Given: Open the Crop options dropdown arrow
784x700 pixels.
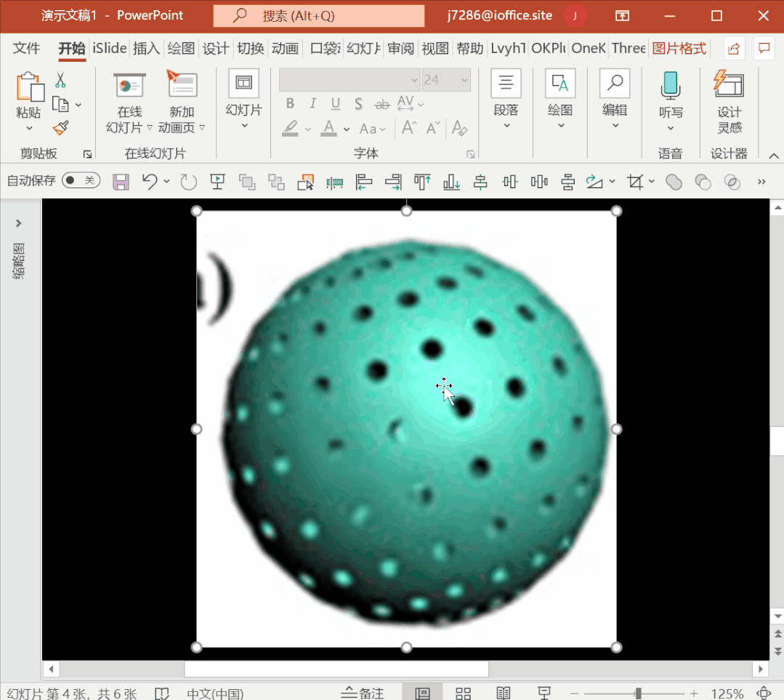Looking at the screenshot, I should pos(652,181).
